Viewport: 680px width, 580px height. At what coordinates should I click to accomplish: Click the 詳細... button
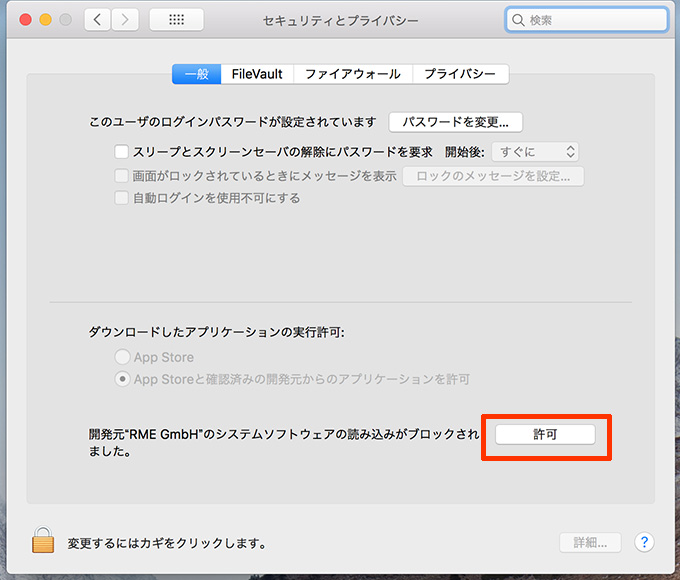[590, 542]
